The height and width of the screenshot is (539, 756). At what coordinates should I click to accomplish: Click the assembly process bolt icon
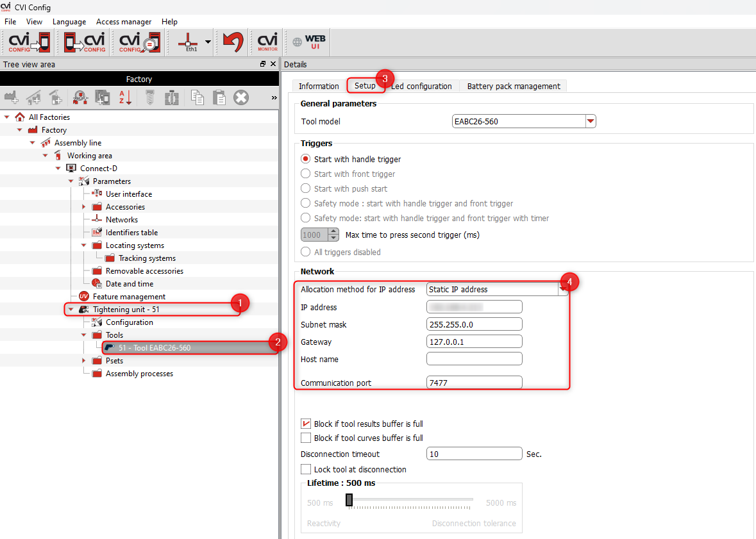(172, 97)
